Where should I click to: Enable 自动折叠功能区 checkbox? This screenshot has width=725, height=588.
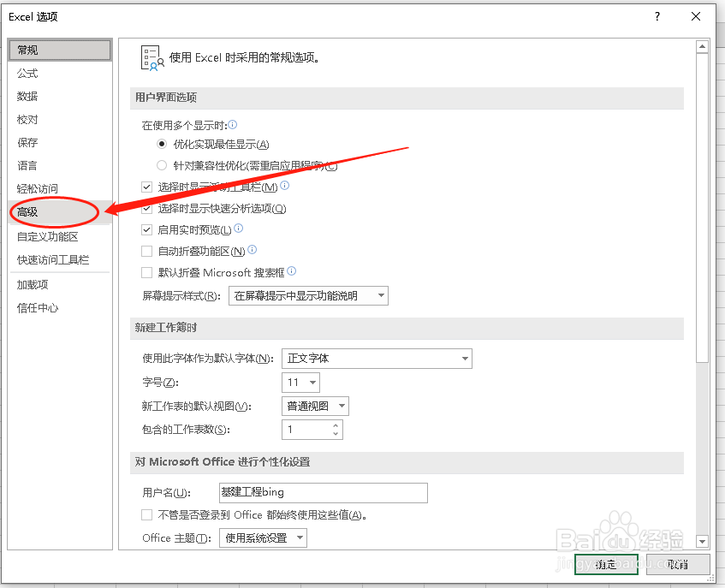[146, 251]
